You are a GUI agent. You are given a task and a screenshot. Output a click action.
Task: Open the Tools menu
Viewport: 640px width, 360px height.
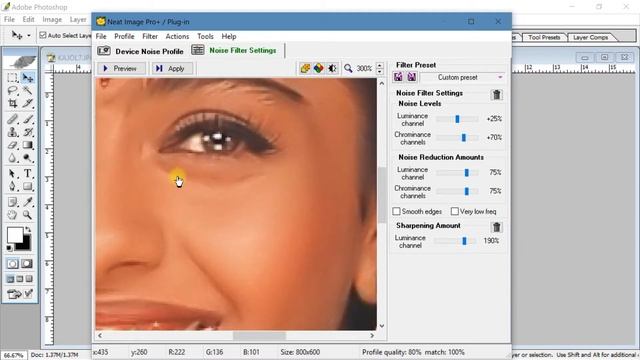point(205,36)
